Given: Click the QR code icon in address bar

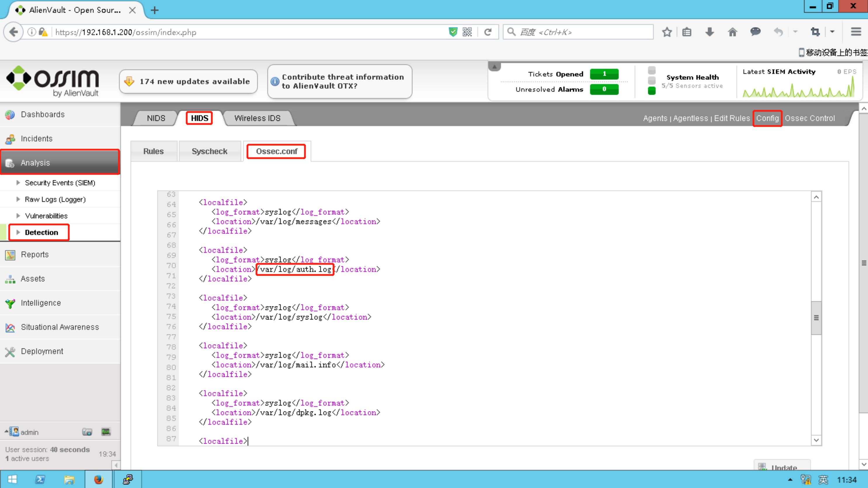Looking at the screenshot, I should pos(467,32).
